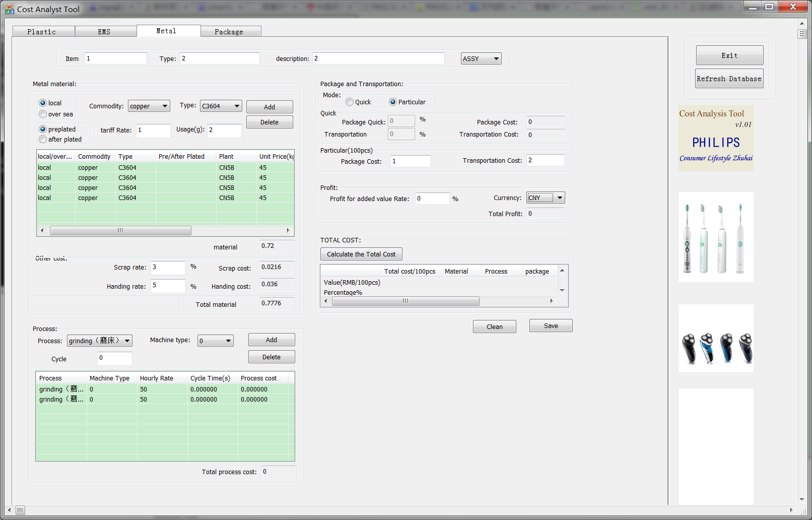Click the Cycle input field
Viewport: 812px width, 520px height.
coord(115,358)
